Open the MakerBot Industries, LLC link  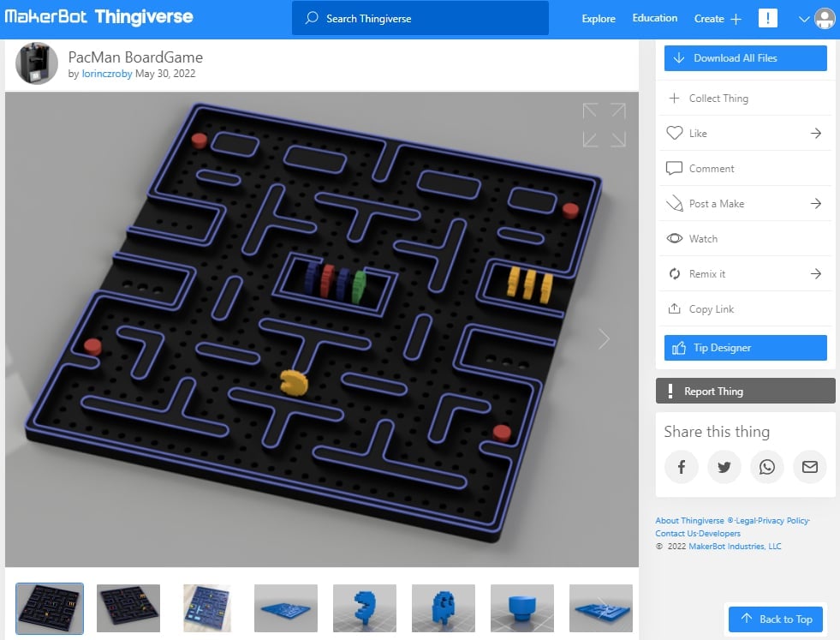735,547
